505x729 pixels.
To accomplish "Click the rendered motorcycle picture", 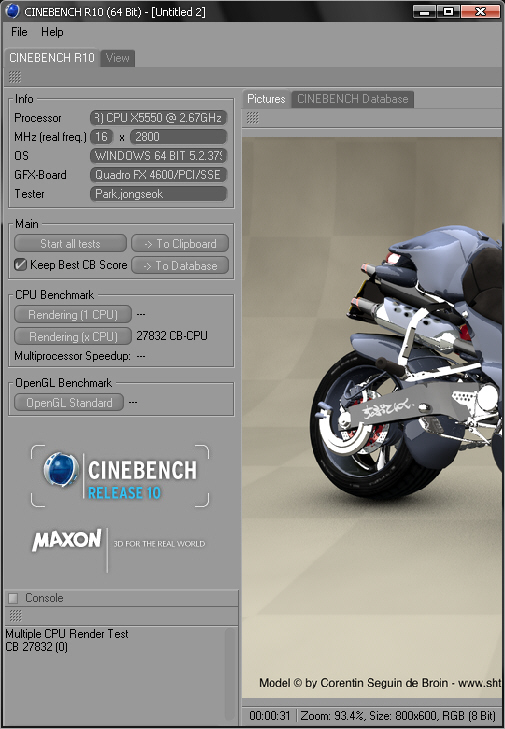I will (372, 417).
